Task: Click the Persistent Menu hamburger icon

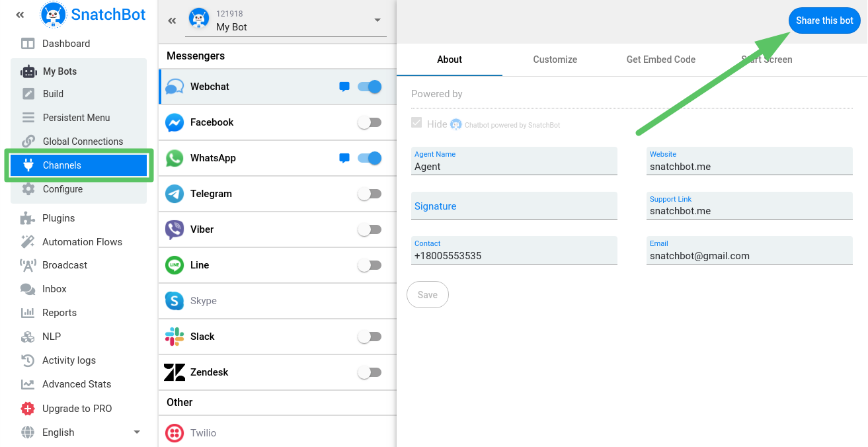Action: [28, 118]
